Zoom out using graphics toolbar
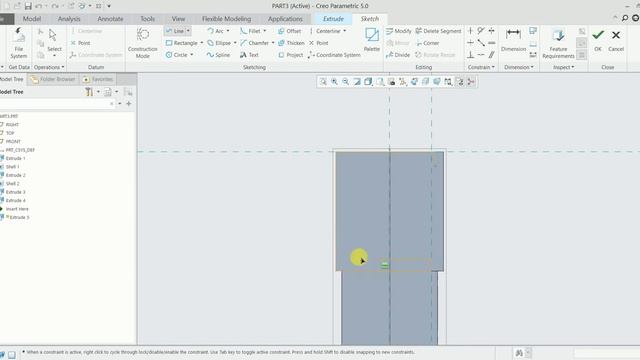640x360 pixels. [x=346, y=82]
